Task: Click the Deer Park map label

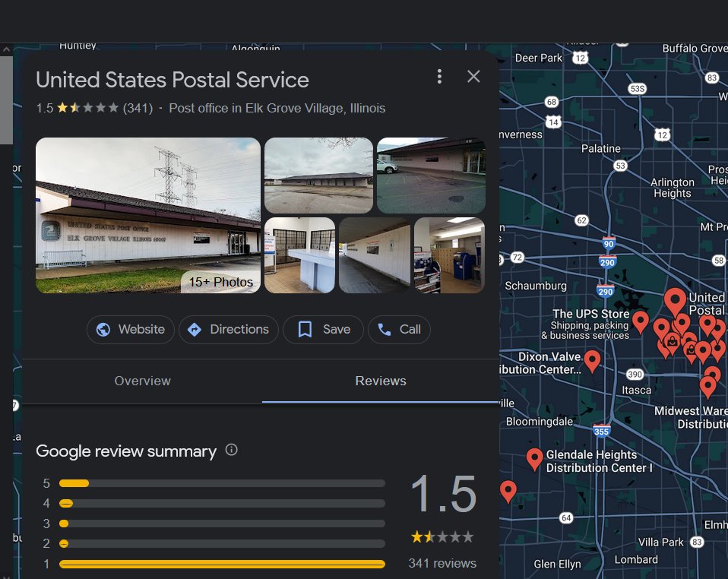Action: [x=539, y=58]
